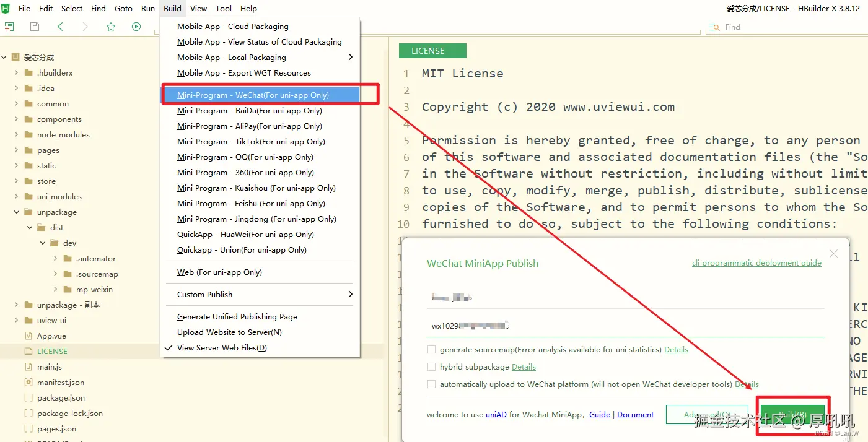The height and width of the screenshot is (442, 868).
Task: Click the 爱芯分成 project root icon
Action: tap(15, 57)
